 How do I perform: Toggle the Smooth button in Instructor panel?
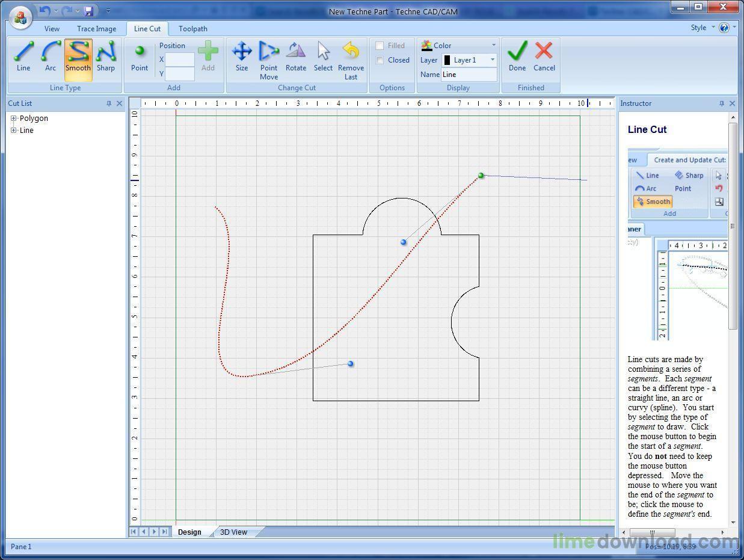pos(653,202)
